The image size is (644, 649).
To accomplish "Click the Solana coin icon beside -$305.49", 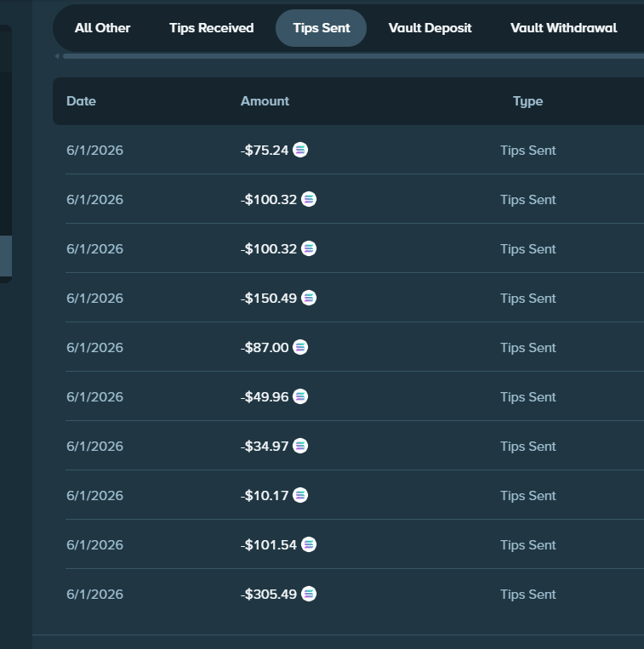I will point(309,594).
